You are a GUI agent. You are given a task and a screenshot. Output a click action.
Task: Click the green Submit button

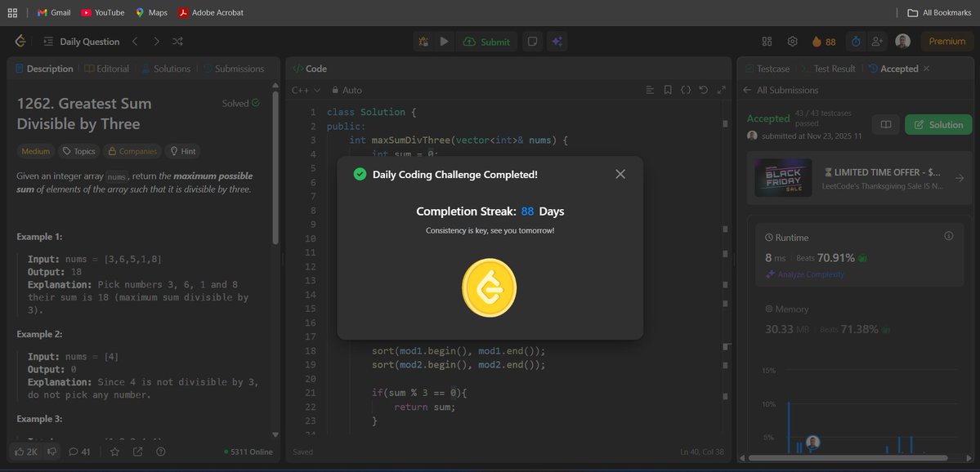pyautogui.click(x=486, y=41)
